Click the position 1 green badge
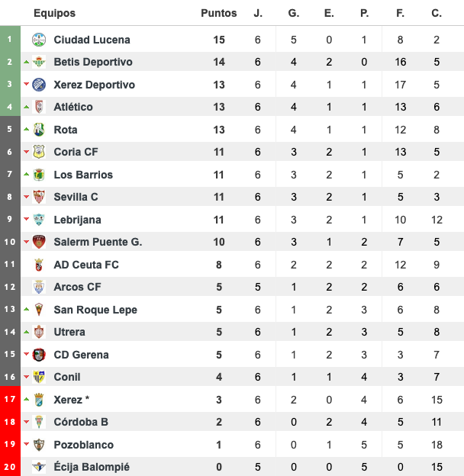 [x=10, y=39]
